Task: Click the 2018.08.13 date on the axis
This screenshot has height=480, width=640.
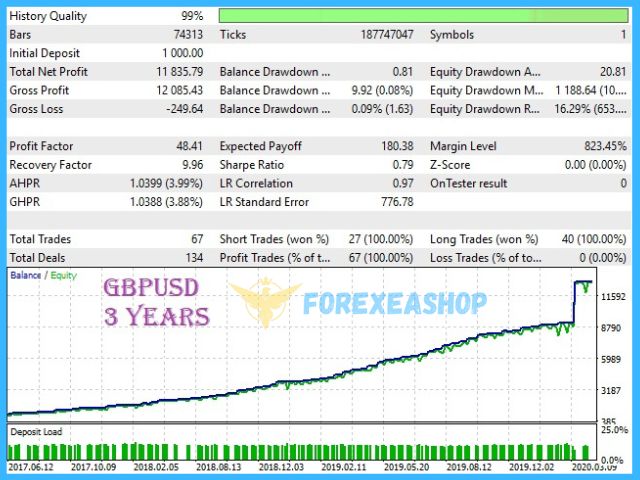Action: (x=218, y=467)
